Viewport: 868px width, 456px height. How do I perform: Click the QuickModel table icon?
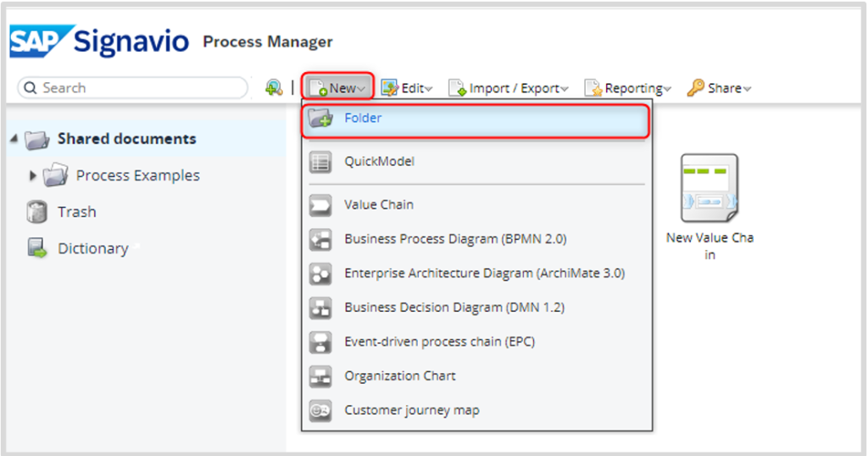point(320,162)
